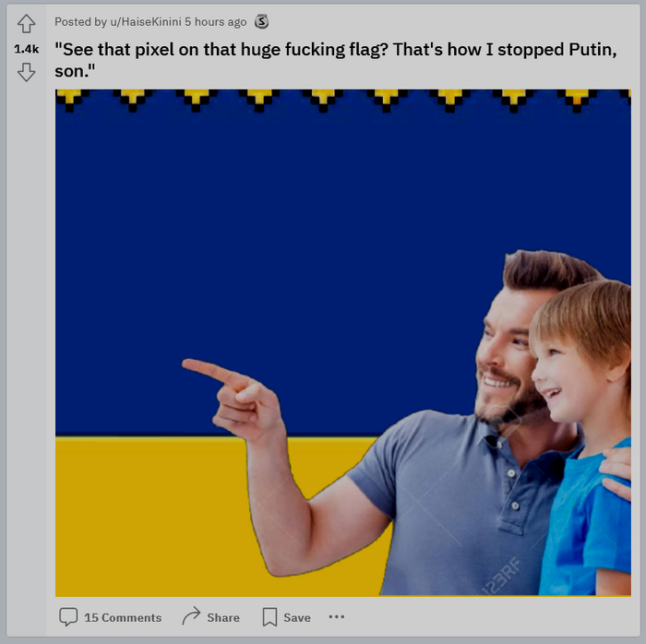Click the speech bubble comments icon

(68, 617)
